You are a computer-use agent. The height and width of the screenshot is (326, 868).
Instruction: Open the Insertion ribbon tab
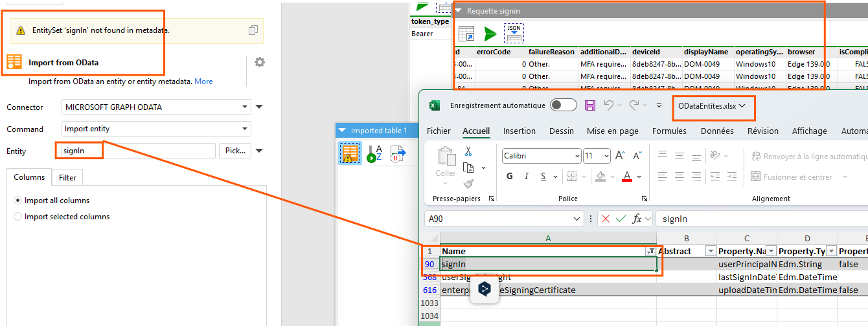519,131
